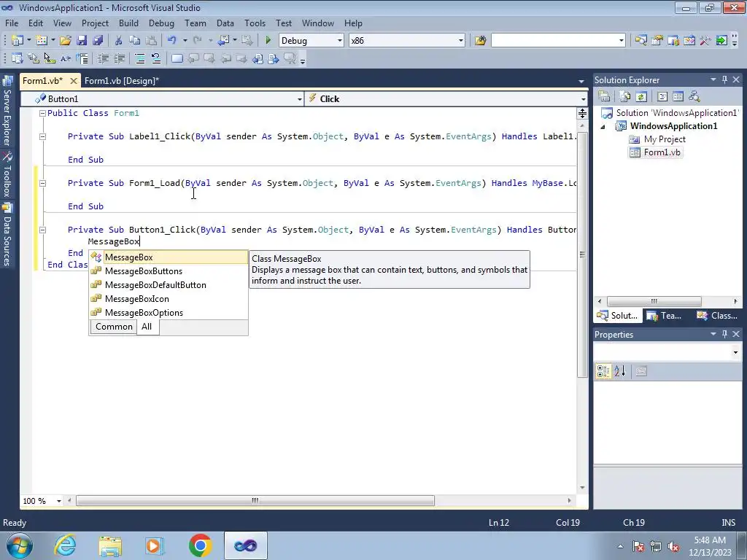The width and height of the screenshot is (747, 560).
Task: Toggle bookmark icon in text editor toolbar
Action: coord(177,58)
